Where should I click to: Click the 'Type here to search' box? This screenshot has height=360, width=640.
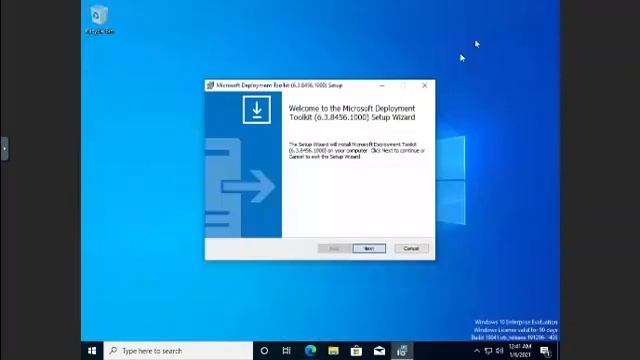(178, 351)
